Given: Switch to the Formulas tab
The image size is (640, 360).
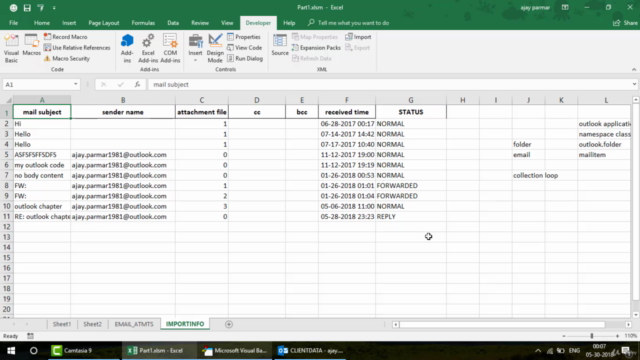Looking at the screenshot, I should click(x=143, y=23).
